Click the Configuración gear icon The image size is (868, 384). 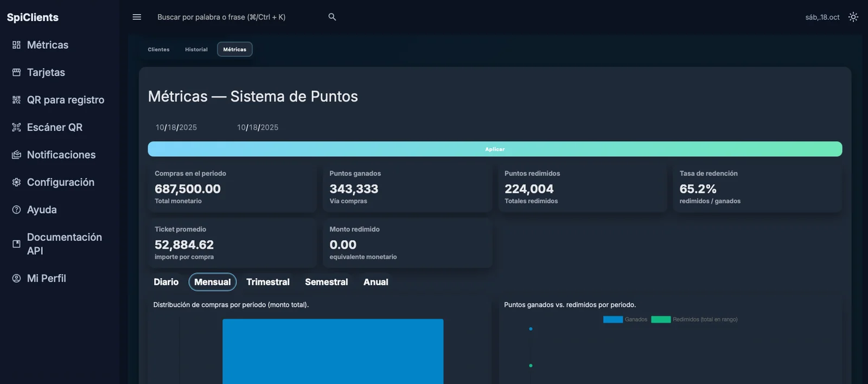(16, 182)
